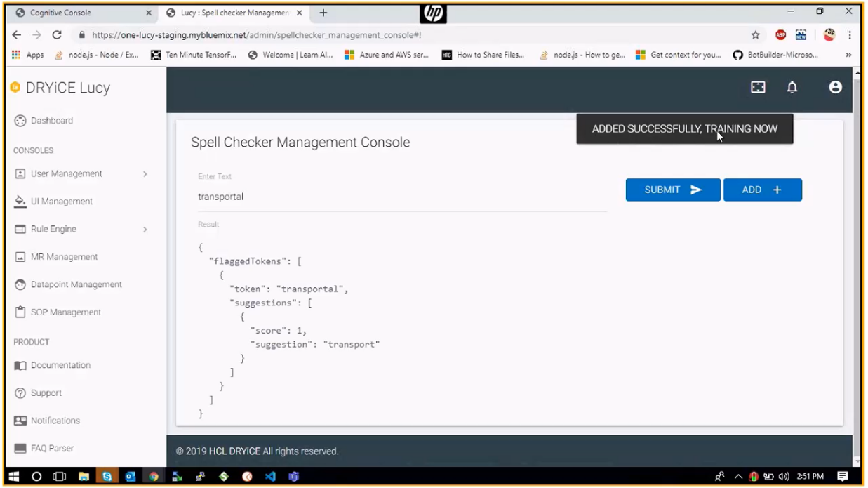
Task: Bookmark this page with the star icon
Action: tap(756, 34)
